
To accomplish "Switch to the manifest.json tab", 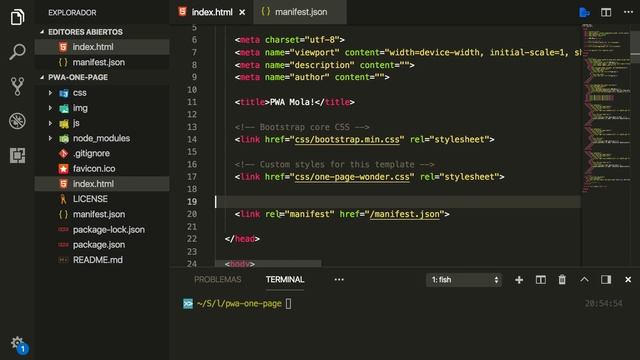I will (x=300, y=12).
